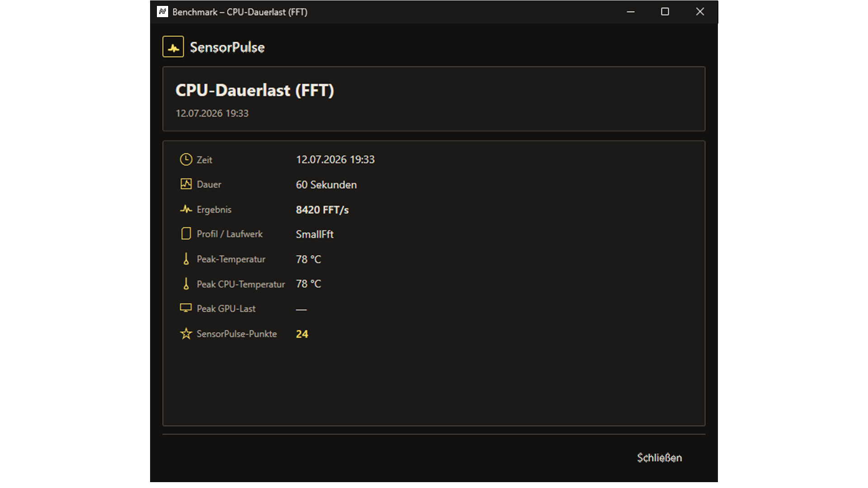Click the result 8420 FFT/s
This screenshot has height=488, width=868.
coord(322,210)
